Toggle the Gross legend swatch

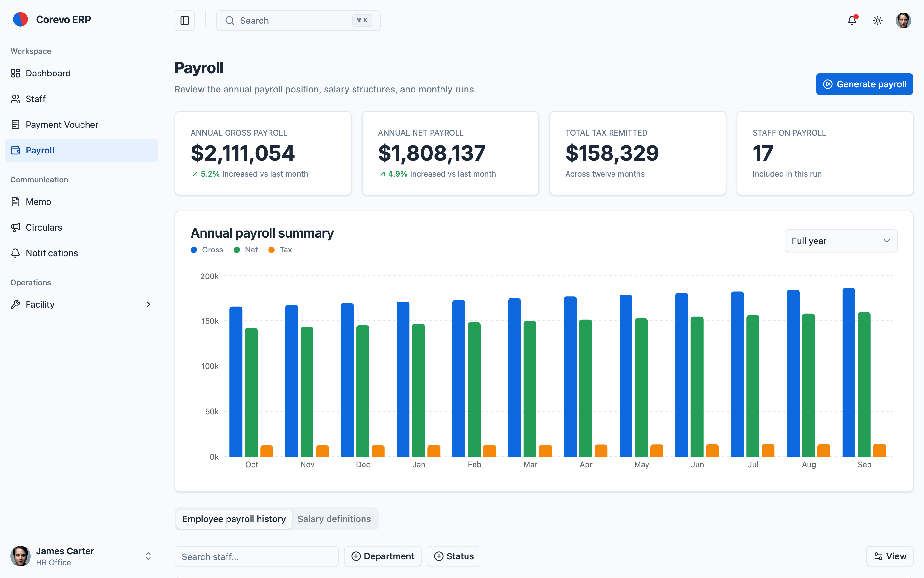pyautogui.click(x=194, y=250)
